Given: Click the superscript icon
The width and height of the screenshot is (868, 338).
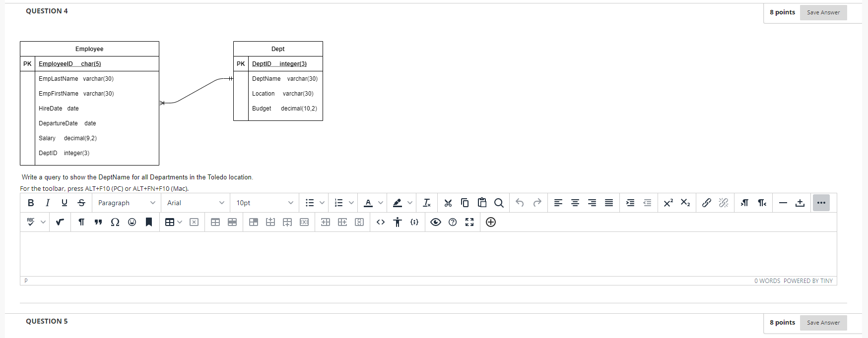Looking at the screenshot, I should pyautogui.click(x=668, y=203).
